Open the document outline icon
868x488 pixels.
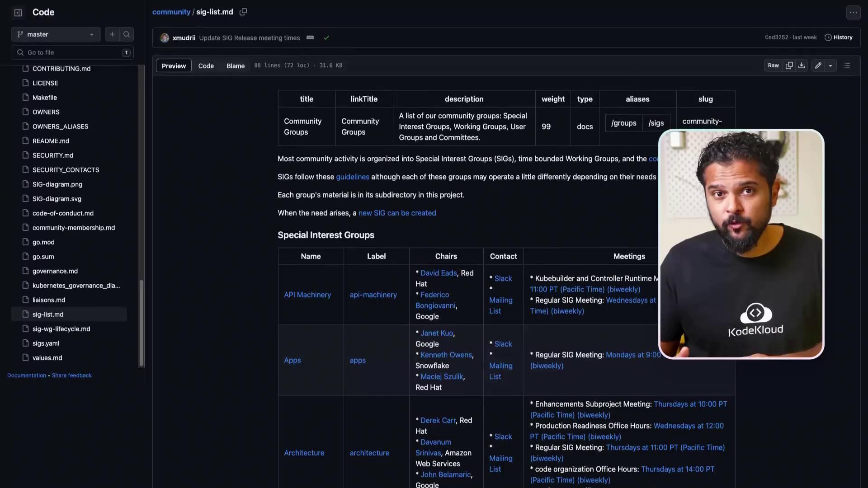tap(847, 66)
